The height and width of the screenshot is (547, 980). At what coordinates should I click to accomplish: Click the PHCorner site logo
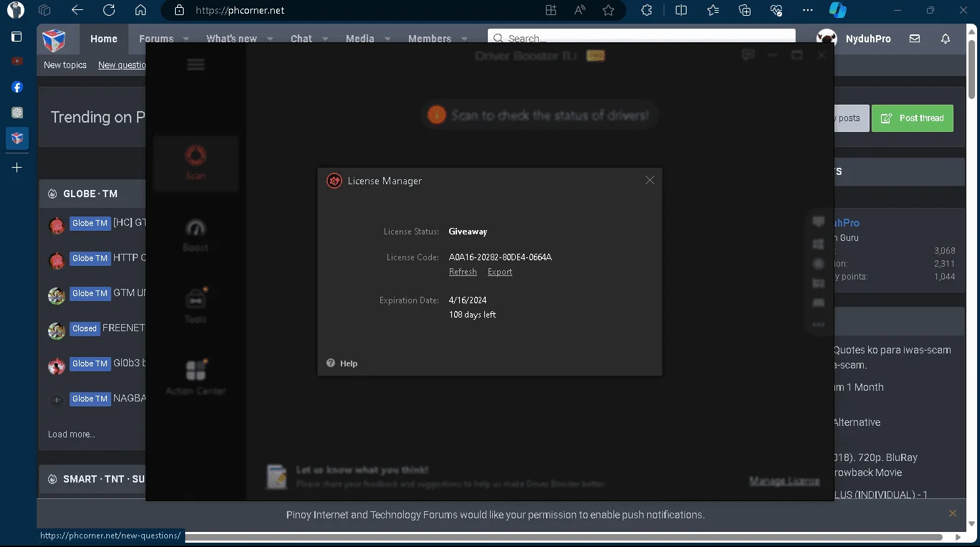54,41
